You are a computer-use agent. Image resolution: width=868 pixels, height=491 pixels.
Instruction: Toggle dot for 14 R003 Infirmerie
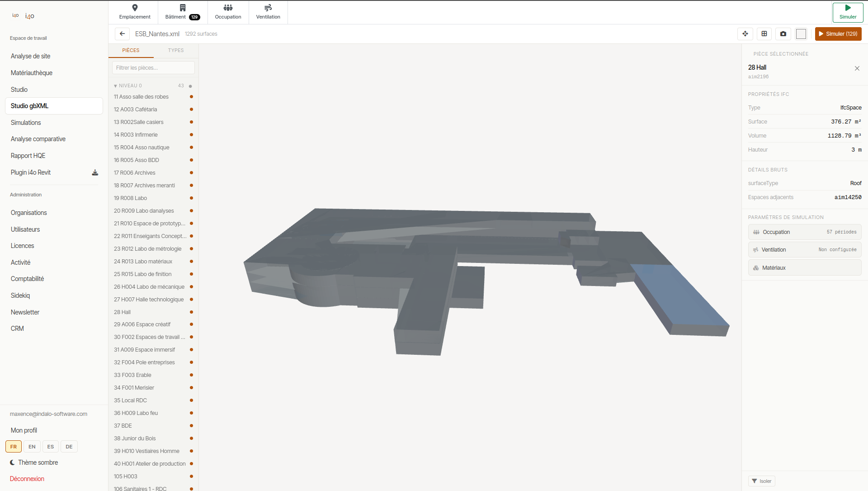191,135
